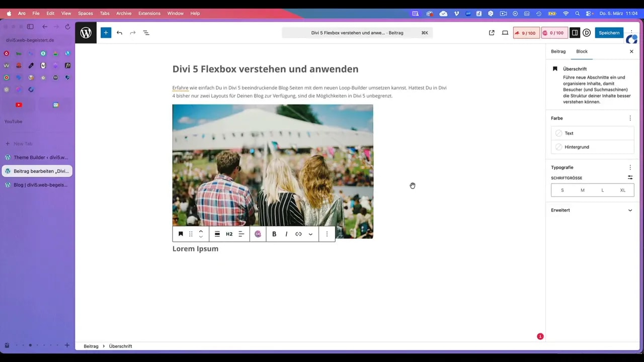Toggle the settings sidebar panel icon
The width and height of the screenshot is (644, 362).
[575, 33]
